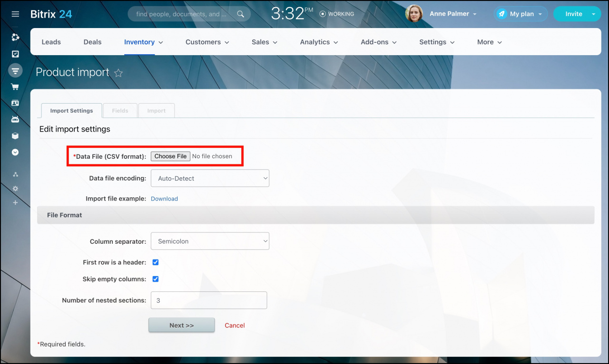The width and height of the screenshot is (609, 364).
Task: Click the No file chosen text
Action: point(212,156)
